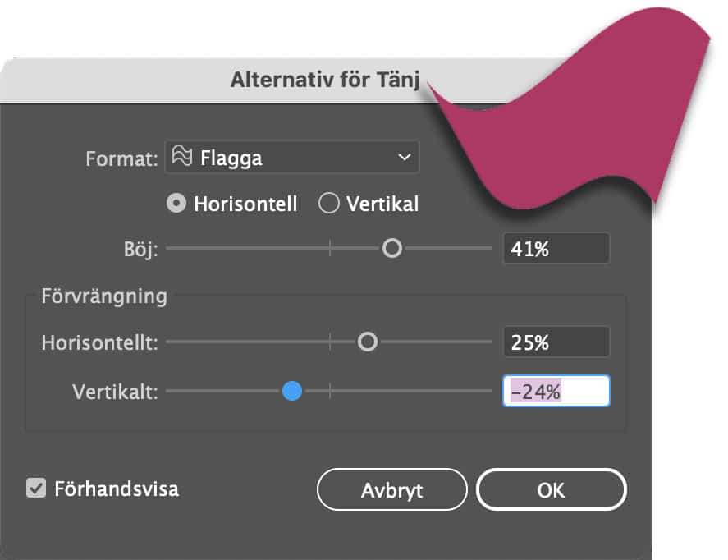This screenshot has width=728, height=560.
Task: Select the Vertikal radio button
Action: click(329, 204)
